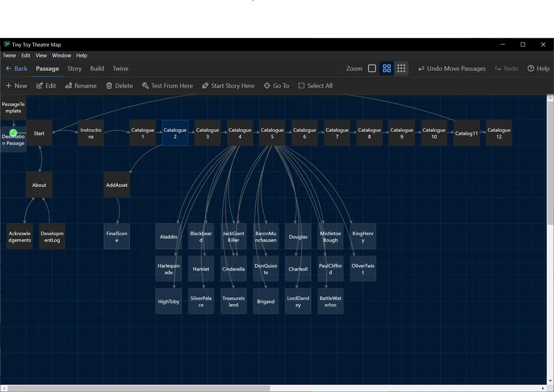Click the Rename passage icon

coord(68,86)
